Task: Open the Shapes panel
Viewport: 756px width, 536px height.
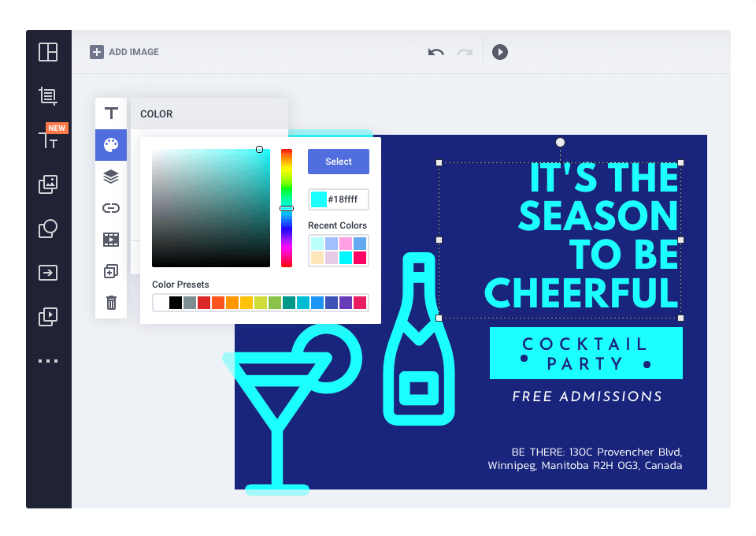Action: coord(48,228)
